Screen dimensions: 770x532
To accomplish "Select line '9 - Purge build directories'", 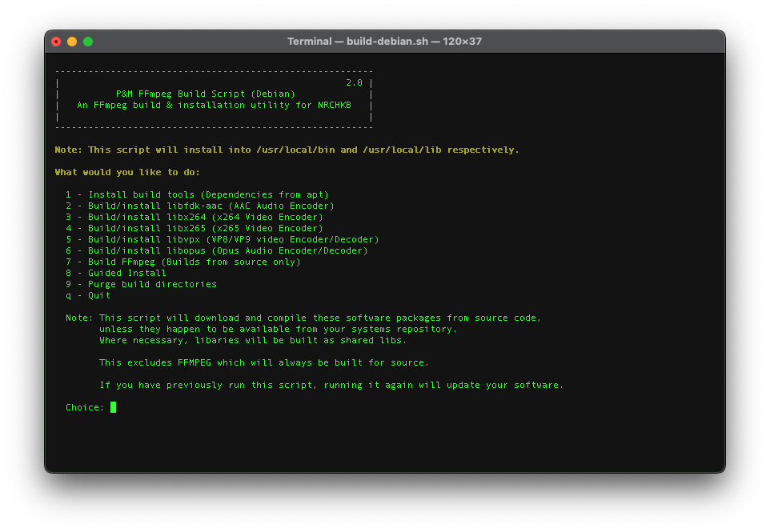I will pyautogui.click(x=141, y=284).
